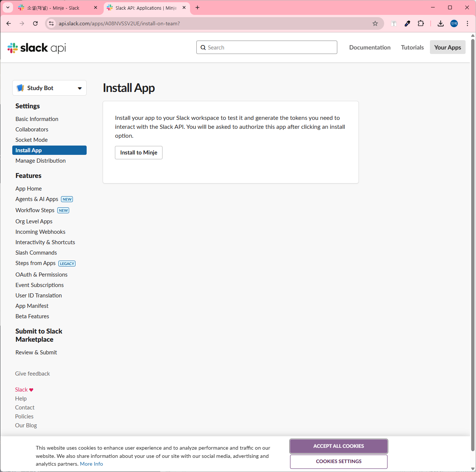
Task: Click the scrollbar up arrow
Action: point(473,36)
